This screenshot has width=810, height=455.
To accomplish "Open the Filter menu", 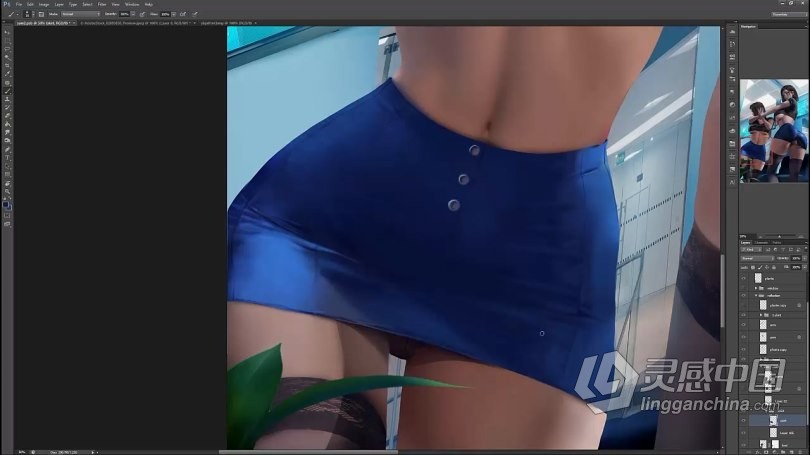I will tap(102, 4).
